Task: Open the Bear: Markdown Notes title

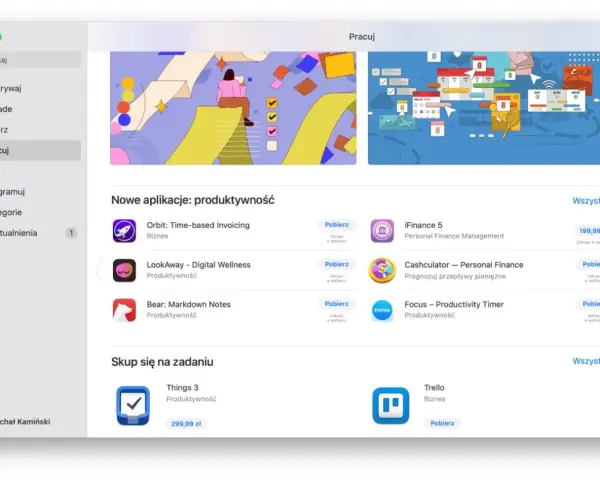Action: [x=189, y=304]
